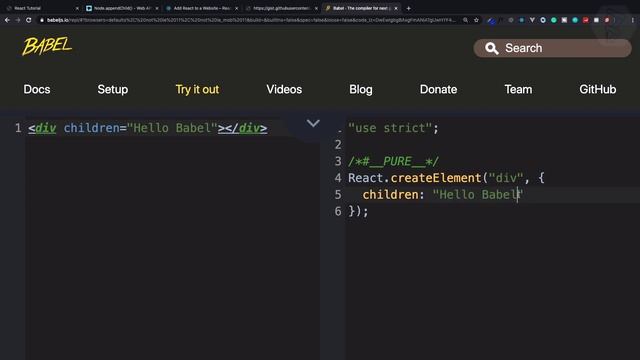Image resolution: width=640 pixels, height=360 pixels.
Task: Click the React.createElement output line
Action: pyautogui.click(x=446, y=178)
